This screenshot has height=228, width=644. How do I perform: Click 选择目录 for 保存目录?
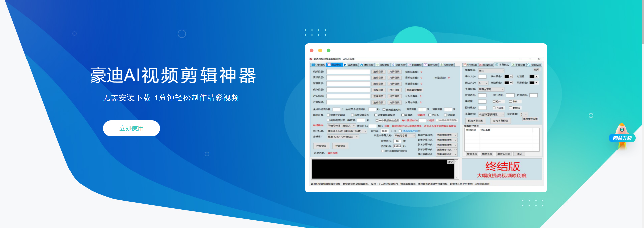(378, 90)
